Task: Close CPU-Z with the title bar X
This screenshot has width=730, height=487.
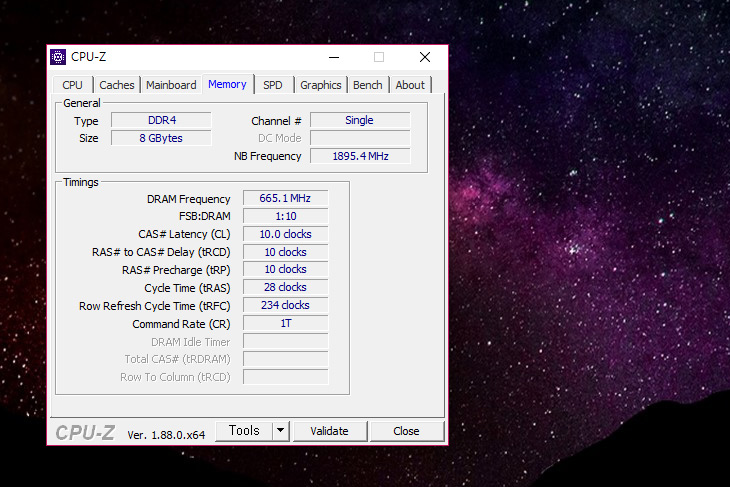Action: coord(425,57)
